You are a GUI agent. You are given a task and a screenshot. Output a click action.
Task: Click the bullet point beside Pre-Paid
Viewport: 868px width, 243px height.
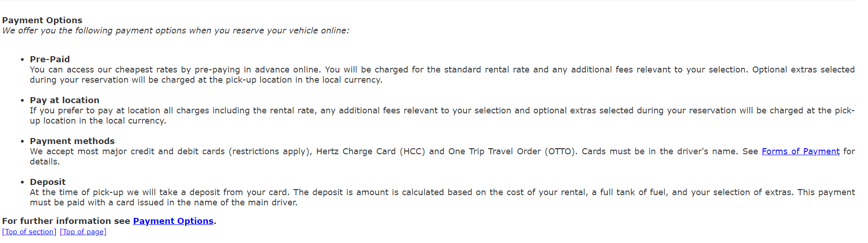coord(22,60)
